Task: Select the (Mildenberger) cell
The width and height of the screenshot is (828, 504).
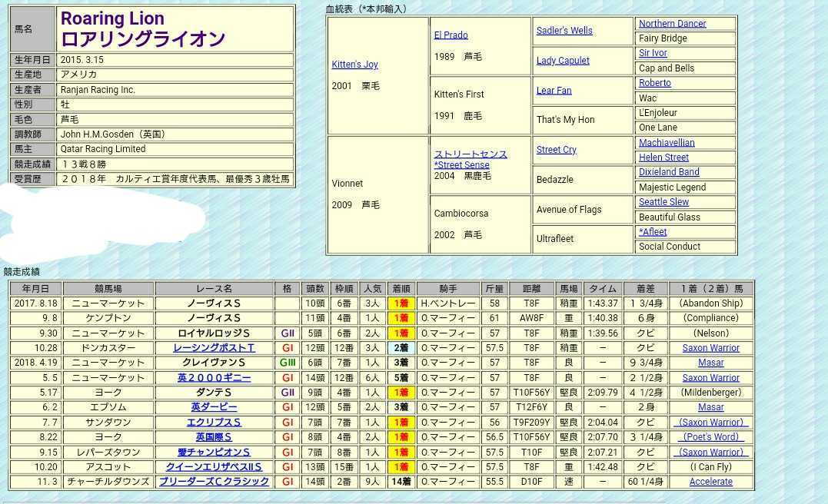Action: point(711,393)
